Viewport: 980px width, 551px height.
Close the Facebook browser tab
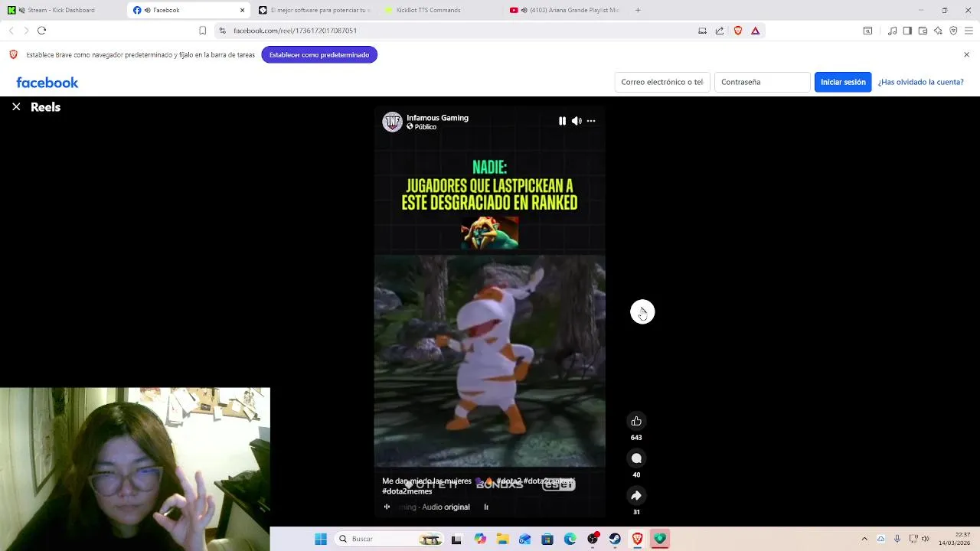click(242, 10)
